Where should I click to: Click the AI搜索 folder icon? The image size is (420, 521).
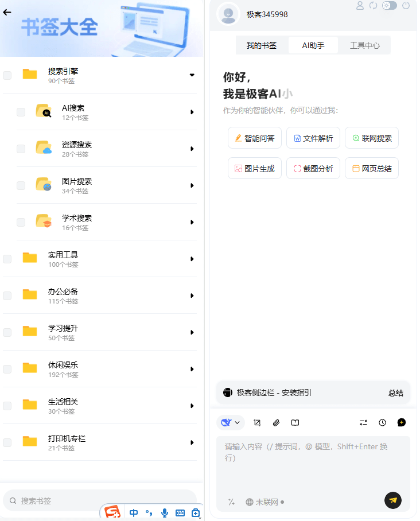44,111
